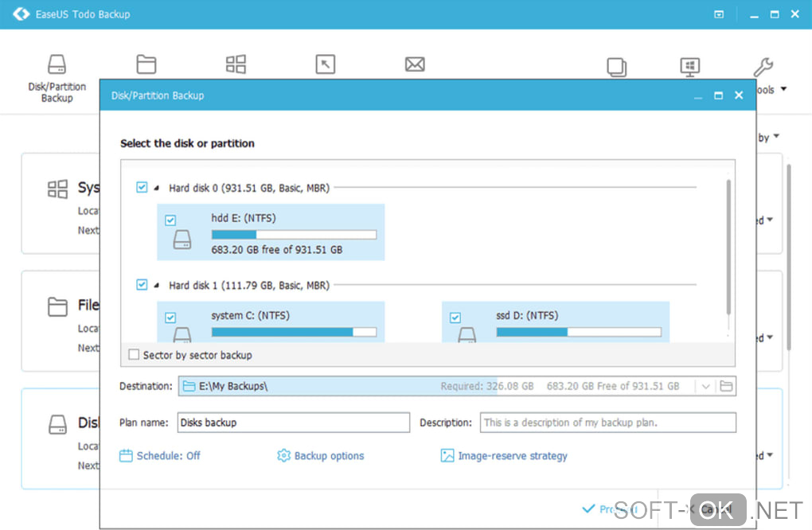Open the Sort by dropdown
Viewport: 812px width, 530px height.
(768, 137)
